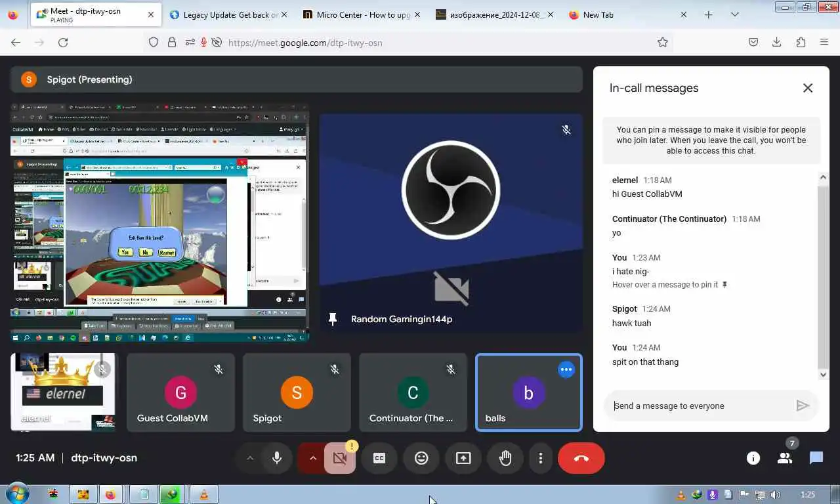
Task: Raise hand in the meeting
Action: pos(505,458)
